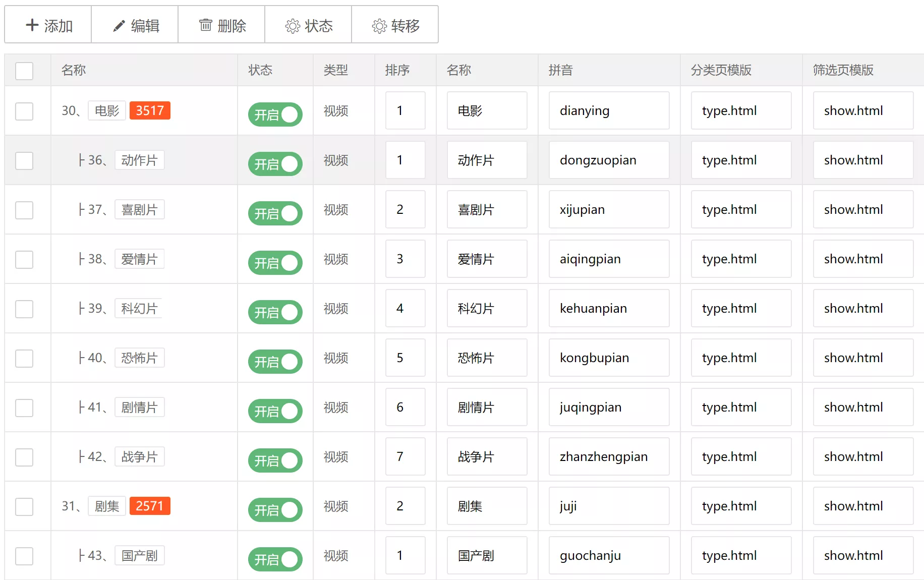Switch off status toggle for 电影 row

[x=275, y=114]
